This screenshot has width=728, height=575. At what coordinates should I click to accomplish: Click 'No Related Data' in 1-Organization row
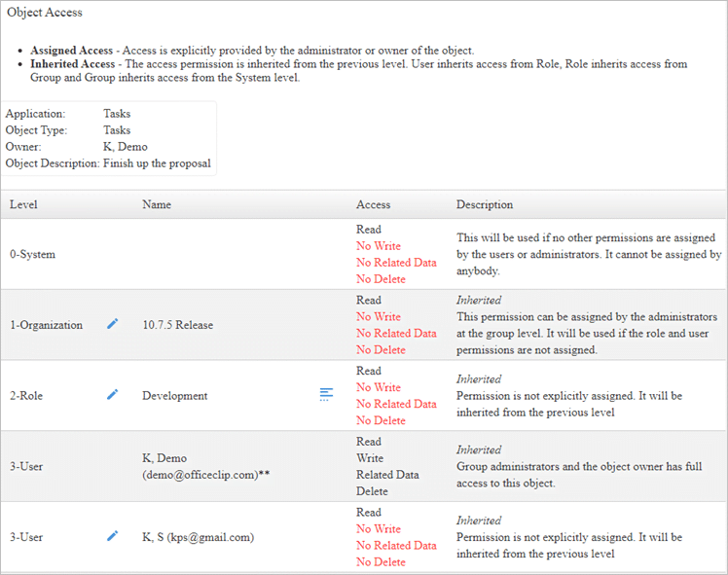tap(396, 333)
